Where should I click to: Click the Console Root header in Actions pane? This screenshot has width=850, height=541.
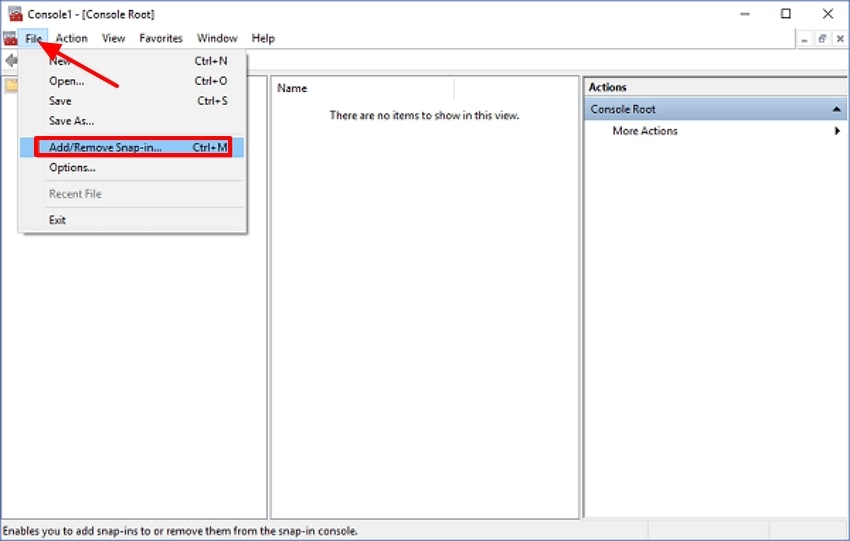(715, 110)
